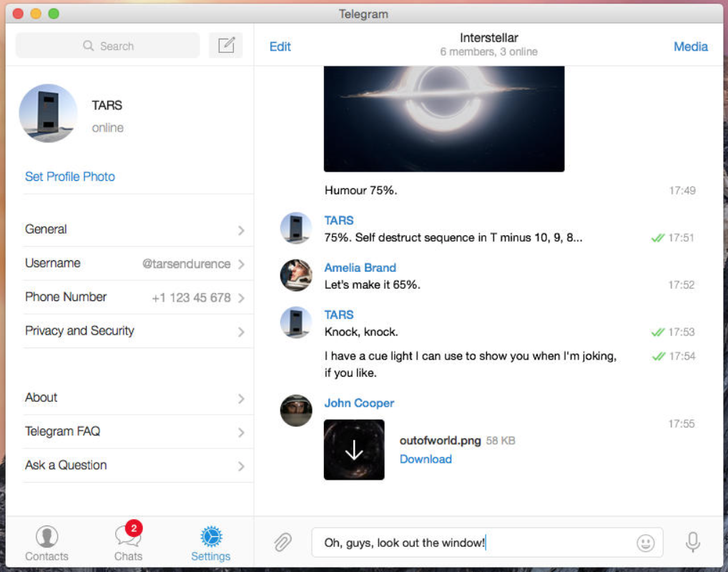Image resolution: width=728 pixels, height=572 pixels.
Task: Click the Search field in sidebar
Action: click(108, 46)
